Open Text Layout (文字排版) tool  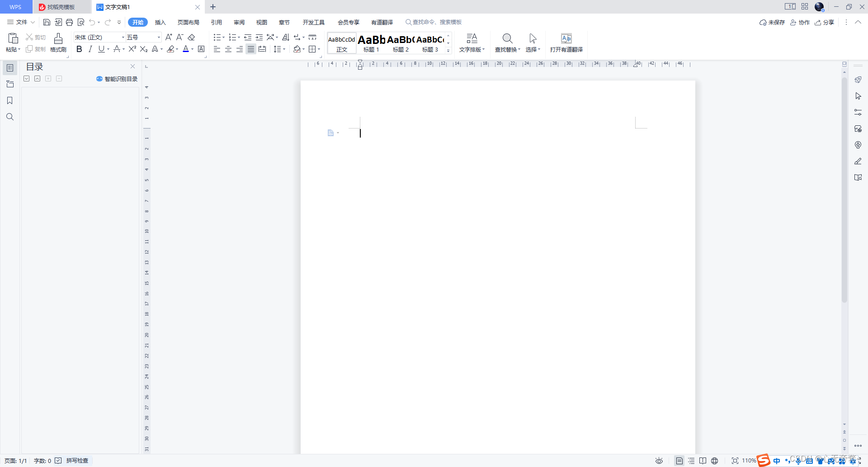point(472,43)
